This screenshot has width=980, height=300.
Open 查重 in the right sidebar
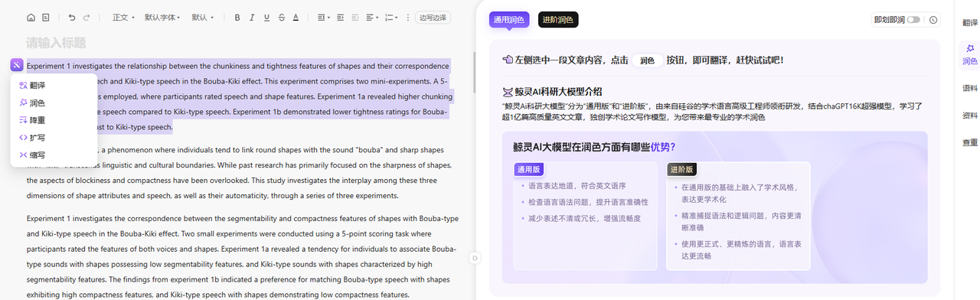[970, 142]
